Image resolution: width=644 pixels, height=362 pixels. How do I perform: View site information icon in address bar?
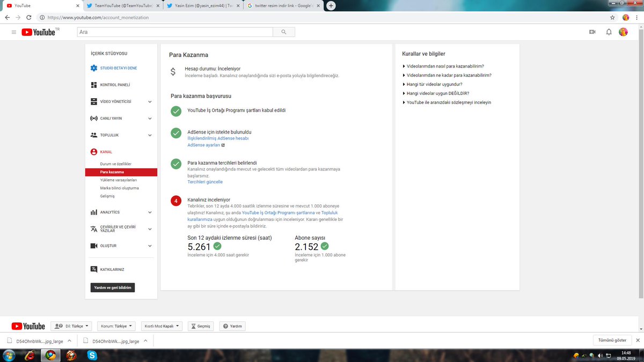[x=42, y=17]
